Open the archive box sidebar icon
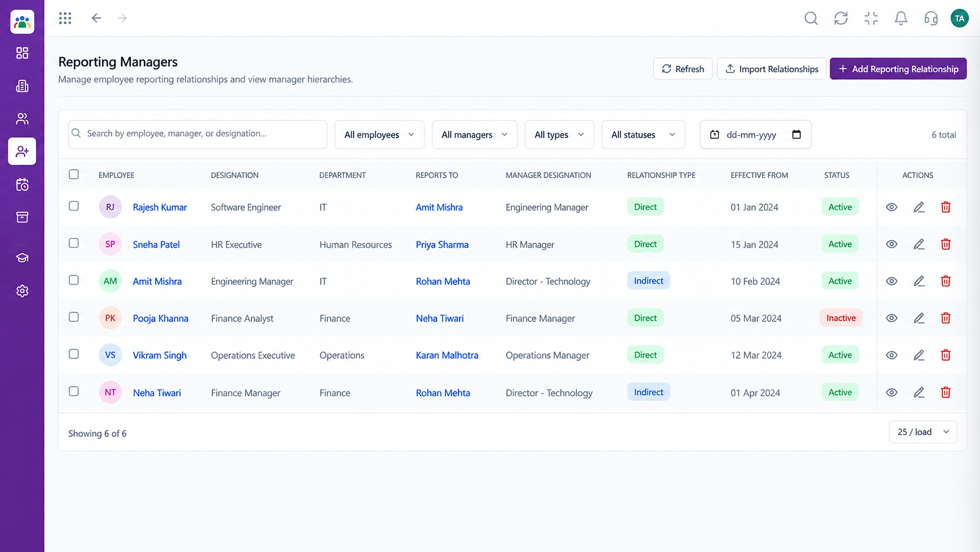Image resolution: width=980 pixels, height=552 pixels. click(22, 217)
